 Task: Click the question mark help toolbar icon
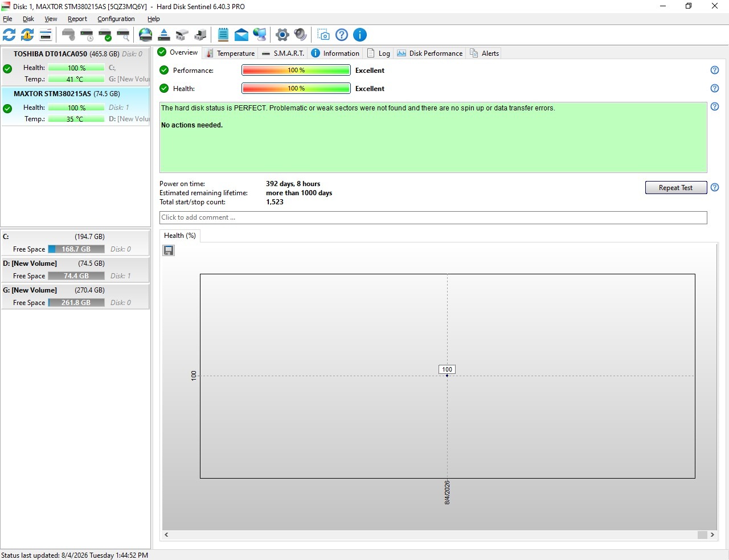(x=342, y=35)
